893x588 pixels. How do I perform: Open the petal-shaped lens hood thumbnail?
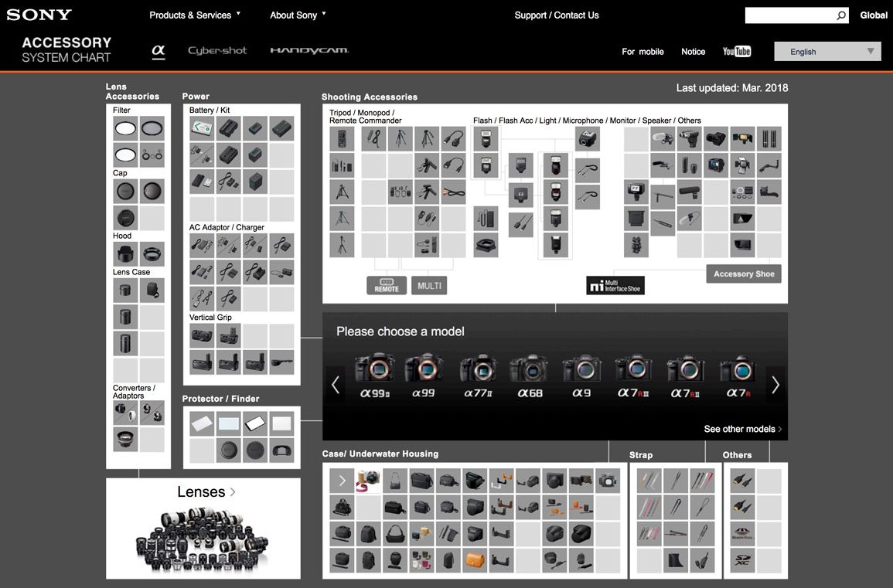coord(125,254)
